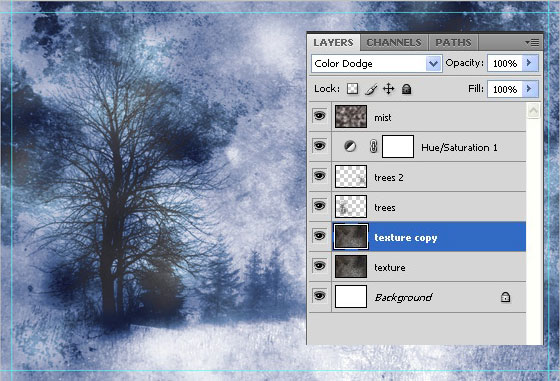Select the texture layer thumbnail
This screenshot has width=560, height=381.
click(351, 266)
